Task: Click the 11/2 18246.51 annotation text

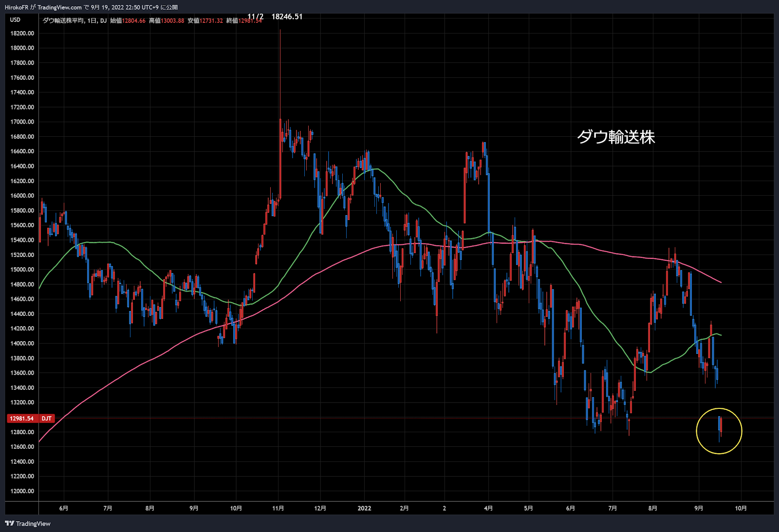Action: click(275, 17)
